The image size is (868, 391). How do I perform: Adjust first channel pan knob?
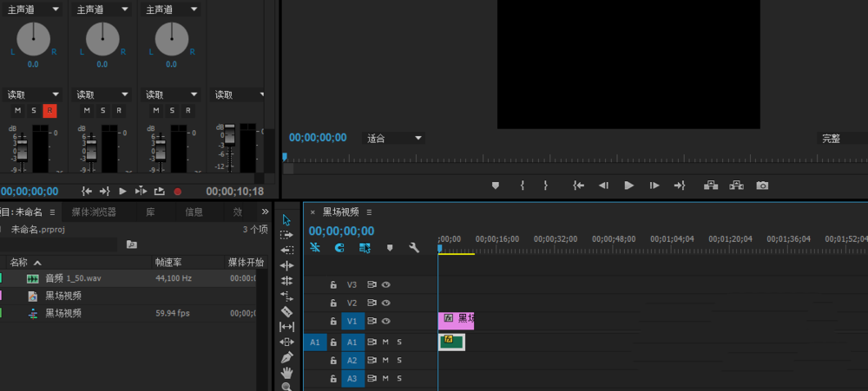tap(33, 39)
